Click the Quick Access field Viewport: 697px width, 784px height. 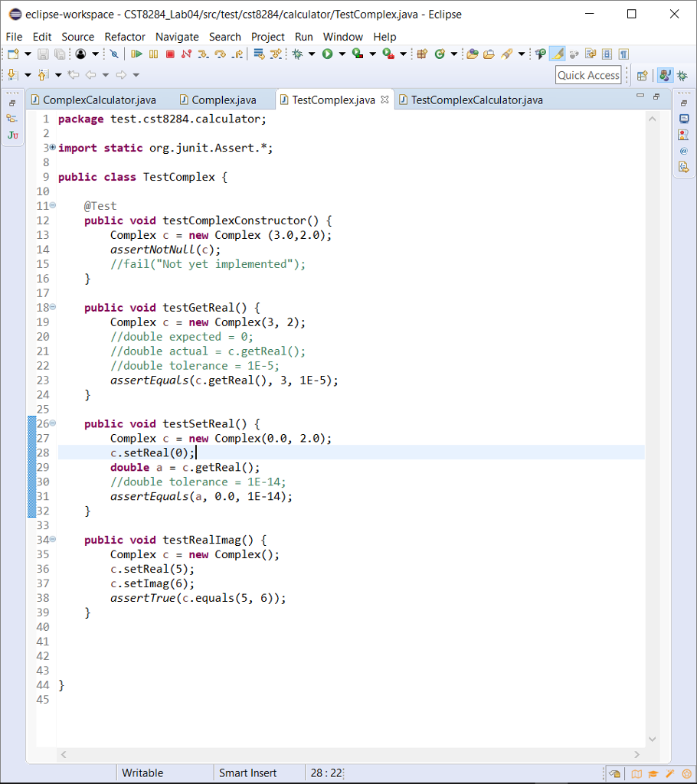coord(587,75)
